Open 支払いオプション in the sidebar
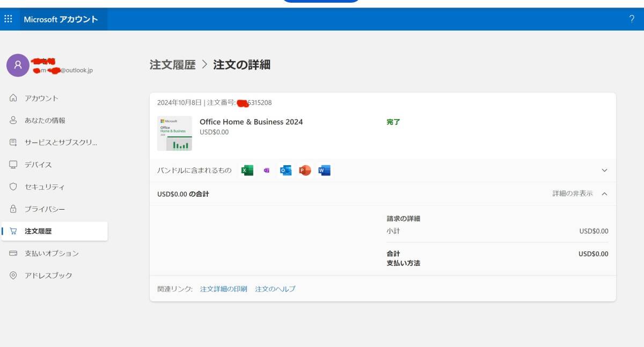 coord(52,253)
